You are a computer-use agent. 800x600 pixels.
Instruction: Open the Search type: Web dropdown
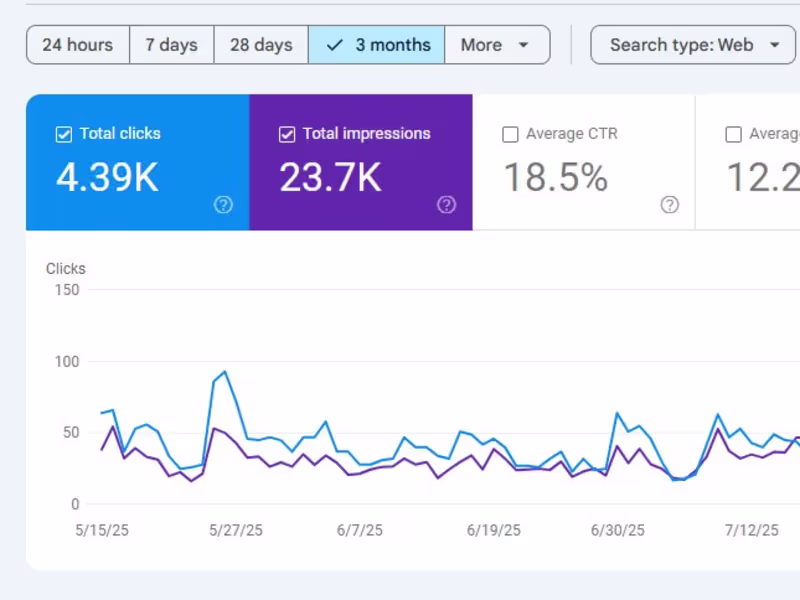(692, 44)
